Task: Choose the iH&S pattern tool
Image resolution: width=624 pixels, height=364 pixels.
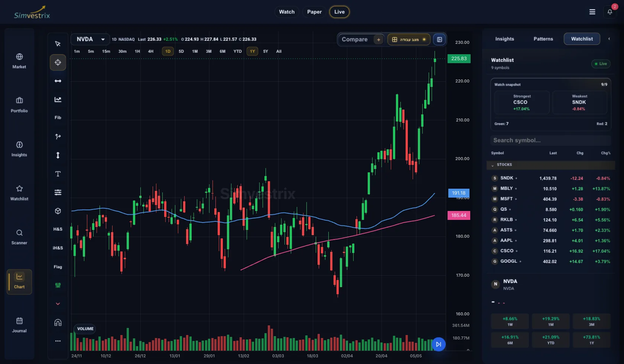Action: (x=58, y=248)
